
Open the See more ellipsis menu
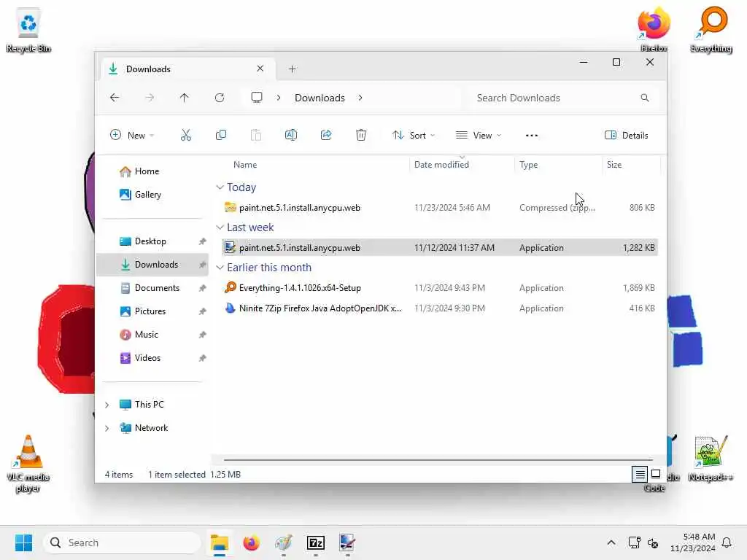[x=532, y=135]
